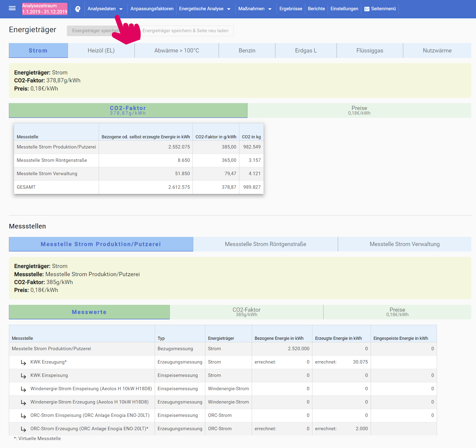The height and width of the screenshot is (448, 476).
Task: Show the Preise tab under Strom
Action: (359, 111)
